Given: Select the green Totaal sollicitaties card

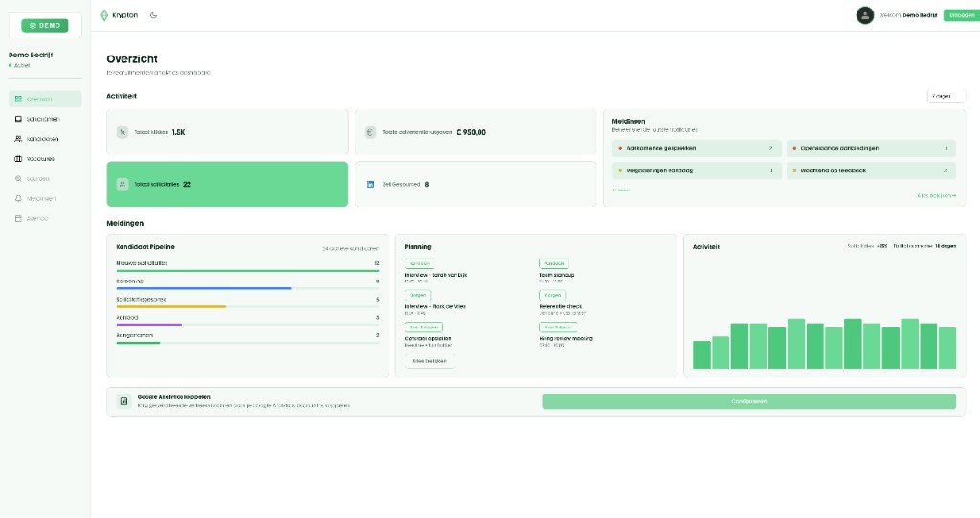Looking at the screenshot, I should [228, 184].
